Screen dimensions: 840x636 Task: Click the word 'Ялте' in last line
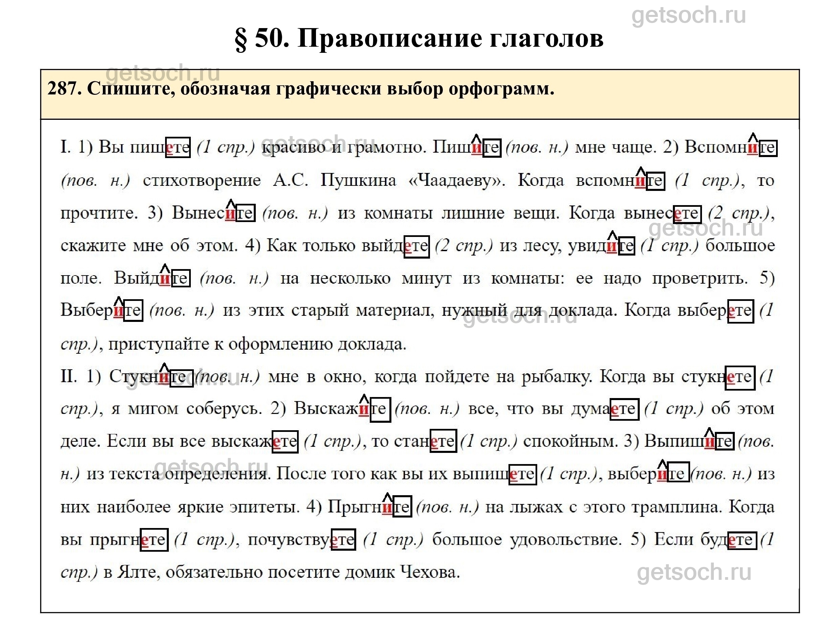coord(137,572)
